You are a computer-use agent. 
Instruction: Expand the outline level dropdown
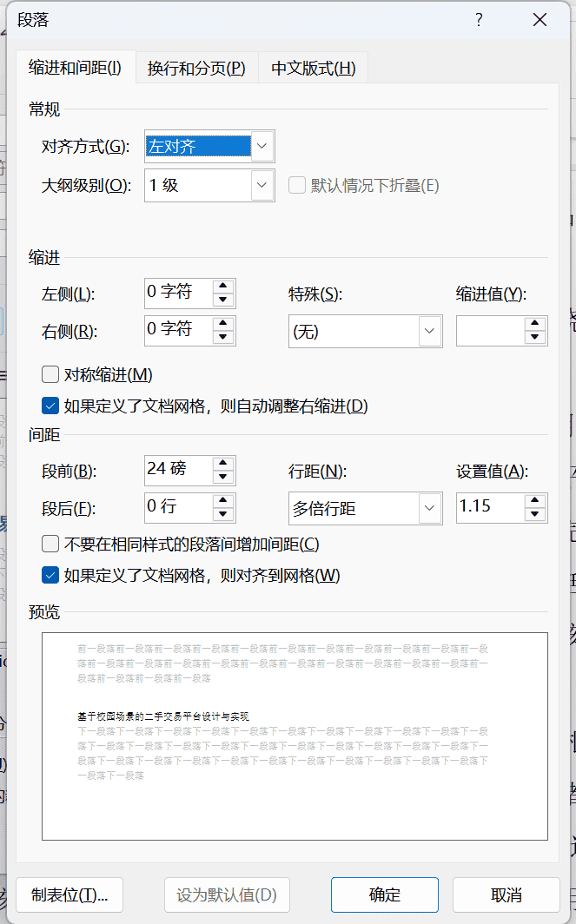pos(262,185)
